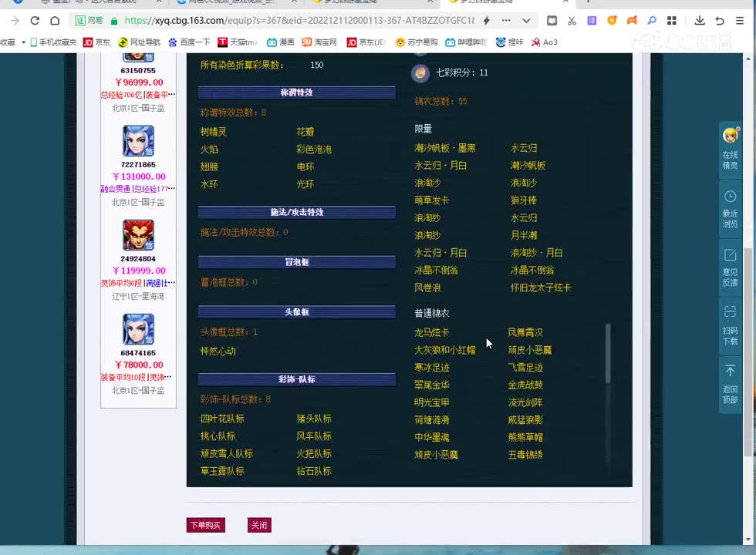Click the screenshot capture icon in the toolbar
The height and width of the screenshot is (555, 756).
point(552,22)
